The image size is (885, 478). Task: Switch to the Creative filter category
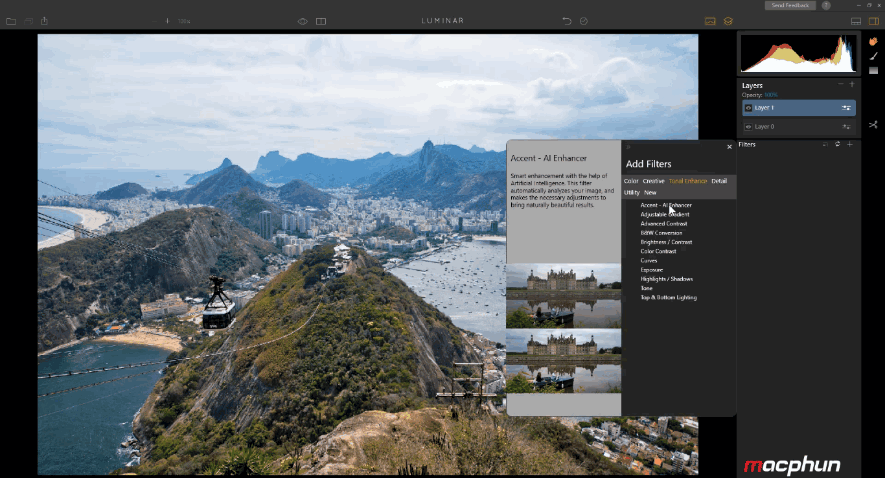tap(653, 181)
